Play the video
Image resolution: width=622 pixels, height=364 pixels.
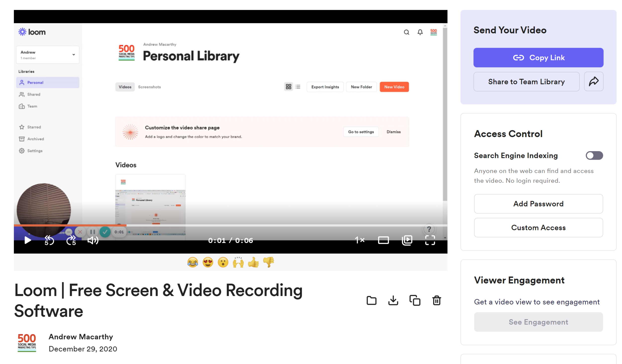[x=28, y=240]
